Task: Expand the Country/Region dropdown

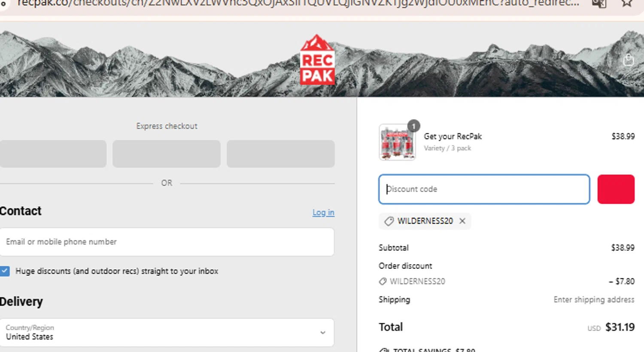Action: pos(167,332)
